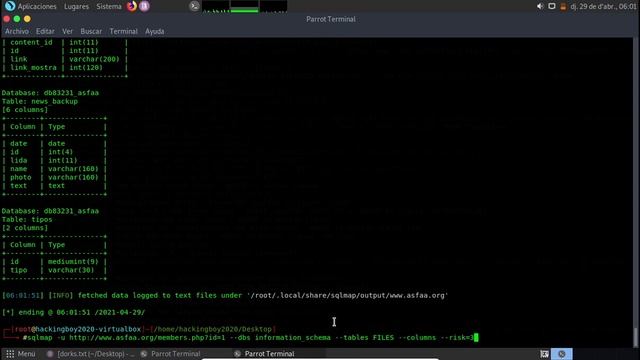Click the terminal vertical scrollbar
640x360 pixels.
coord(635,192)
